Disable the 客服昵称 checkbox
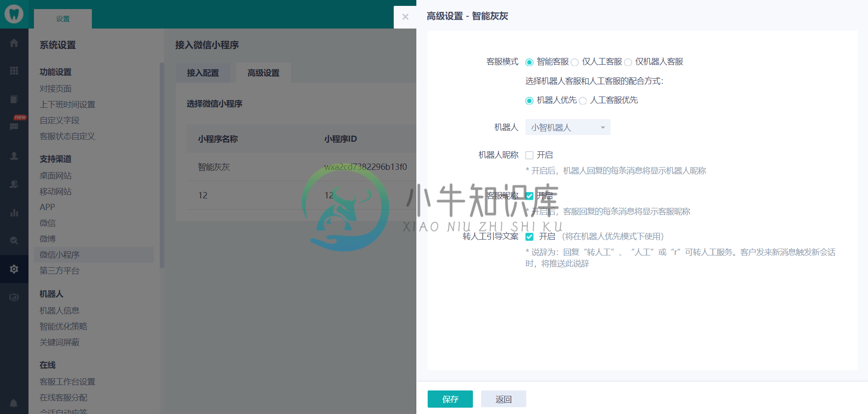The width and height of the screenshot is (868, 414). coord(529,196)
